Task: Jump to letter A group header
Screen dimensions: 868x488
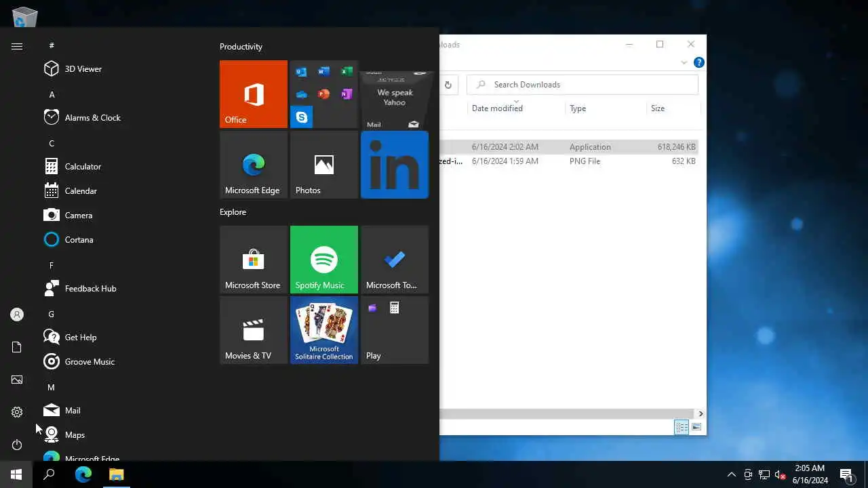Action: pyautogui.click(x=52, y=94)
